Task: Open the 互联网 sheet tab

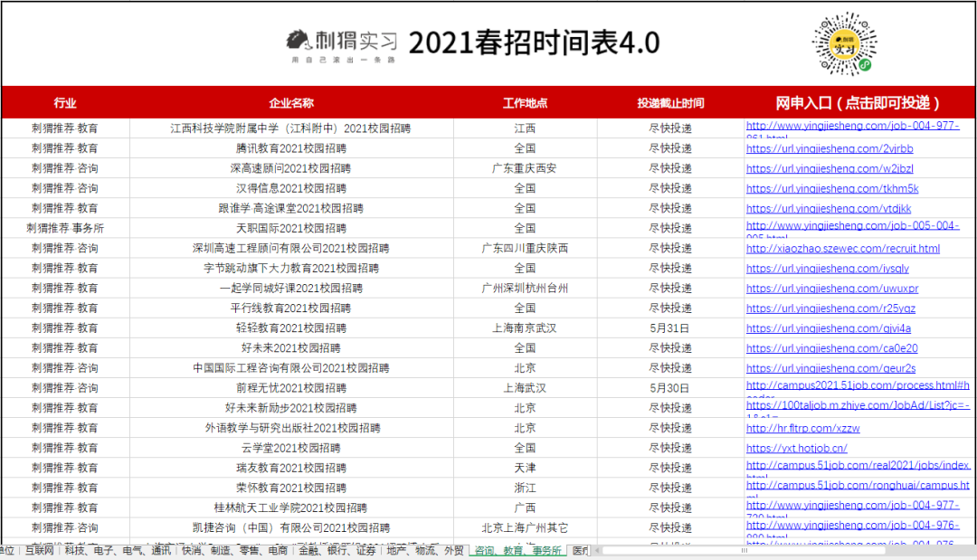Action: [x=39, y=551]
